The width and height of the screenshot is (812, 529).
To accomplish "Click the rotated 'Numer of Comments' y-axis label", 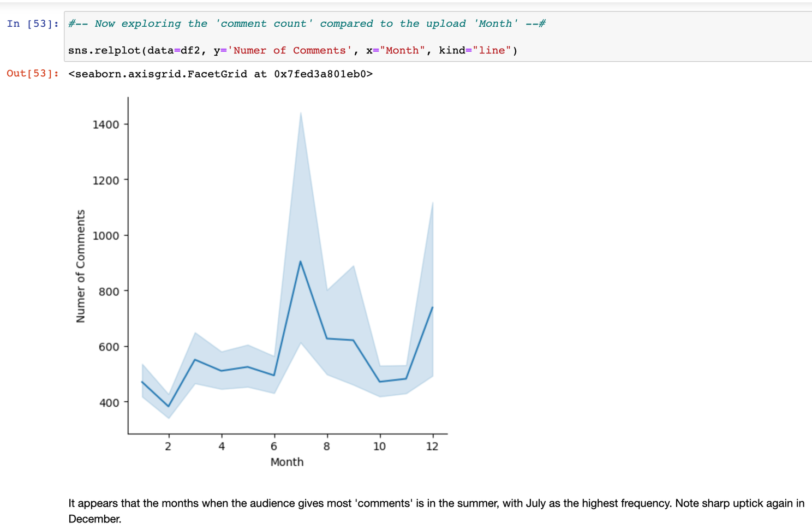I will pyautogui.click(x=81, y=266).
